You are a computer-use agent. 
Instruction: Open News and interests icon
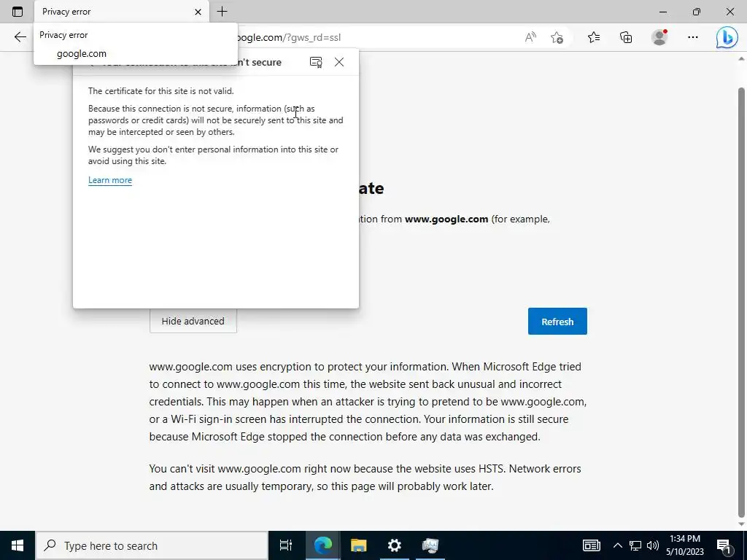pyautogui.click(x=591, y=545)
